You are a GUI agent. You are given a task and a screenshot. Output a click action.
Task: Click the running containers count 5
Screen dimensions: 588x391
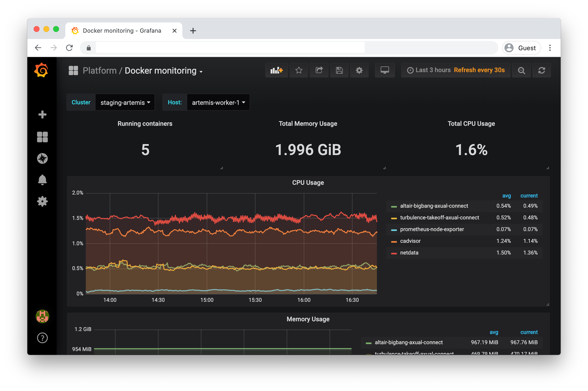[x=145, y=150]
